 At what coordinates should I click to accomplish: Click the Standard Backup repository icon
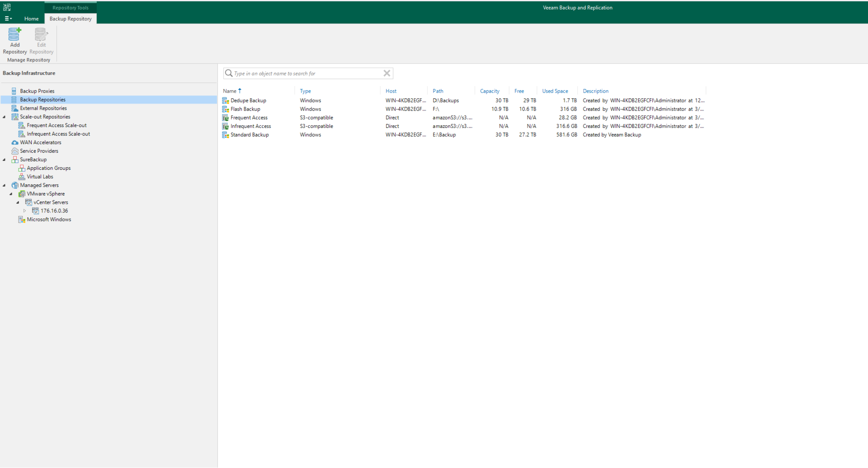click(225, 135)
